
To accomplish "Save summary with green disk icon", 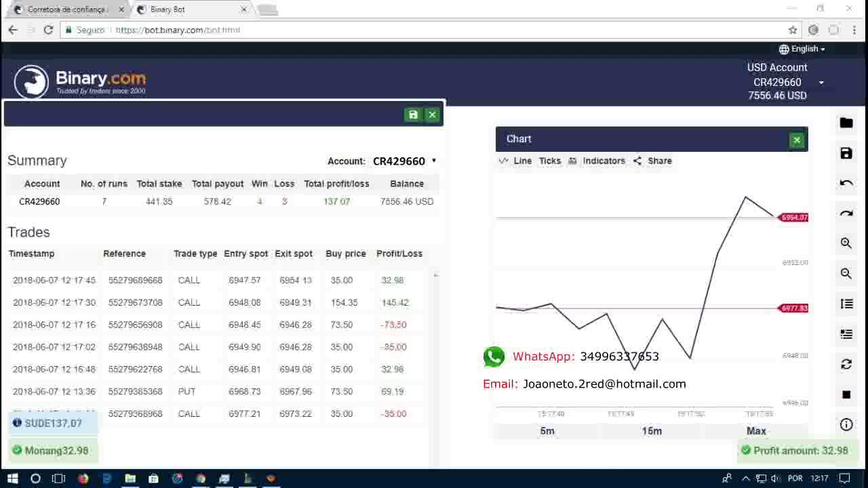I will pos(413,115).
